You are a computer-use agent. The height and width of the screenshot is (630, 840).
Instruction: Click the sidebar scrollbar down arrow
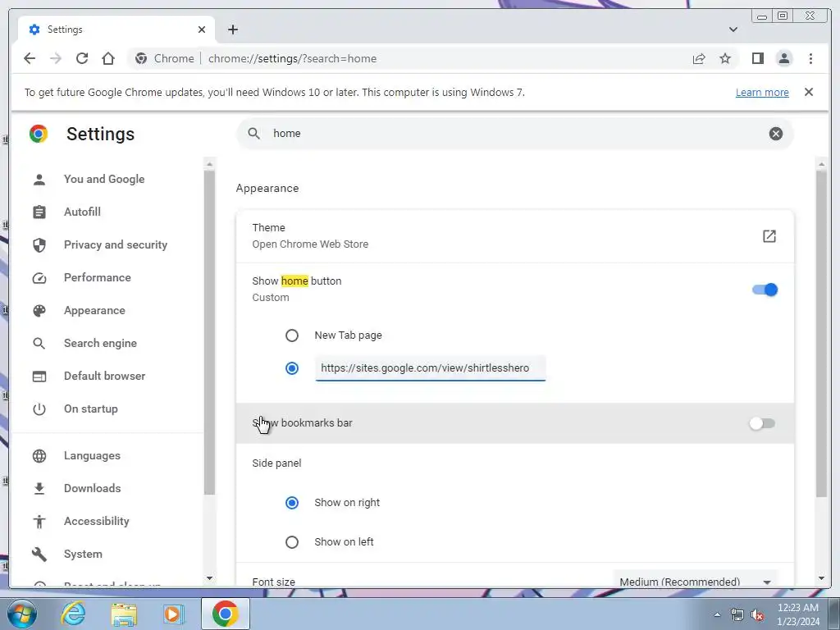pos(209,578)
